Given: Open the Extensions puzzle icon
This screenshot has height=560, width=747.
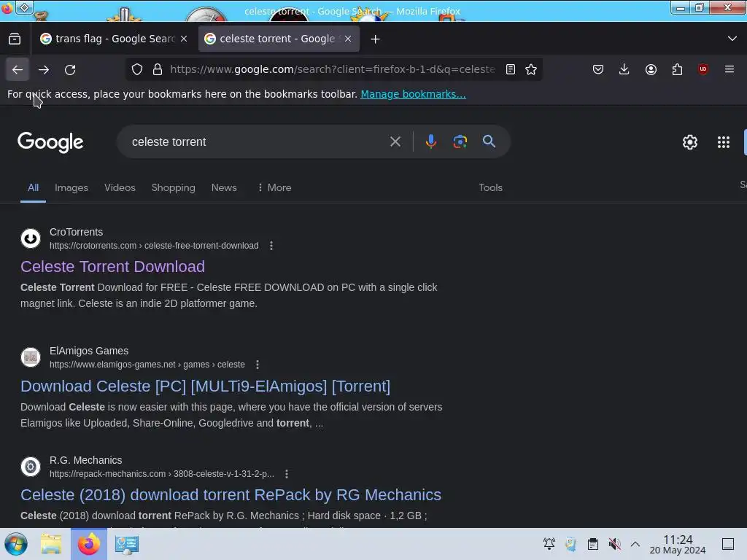Looking at the screenshot, I should click(x=677, y=69).
